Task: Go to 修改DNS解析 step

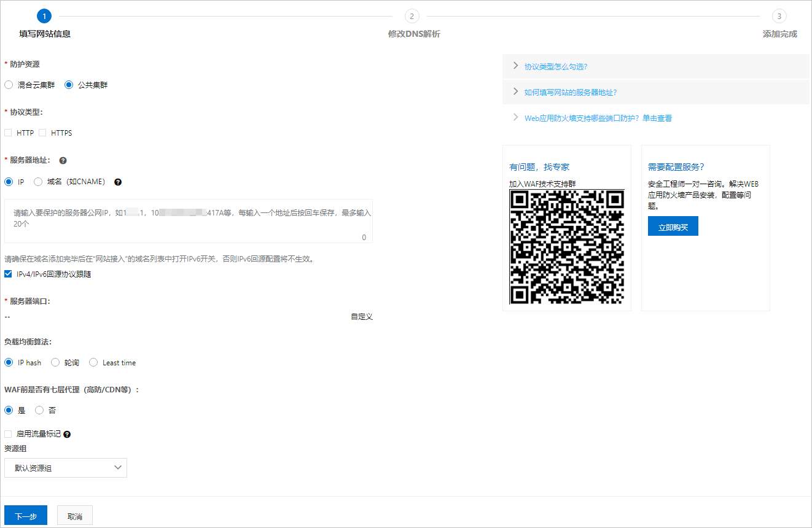Action: 414,34
